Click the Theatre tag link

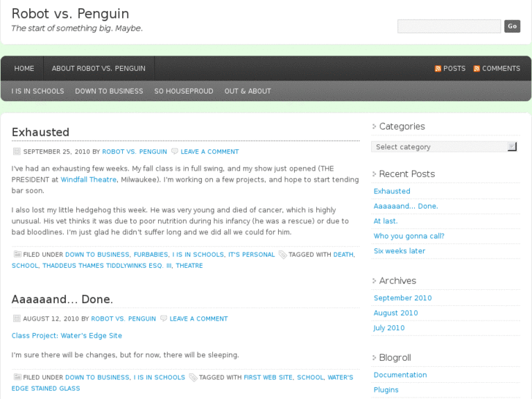tap(190, 266)
